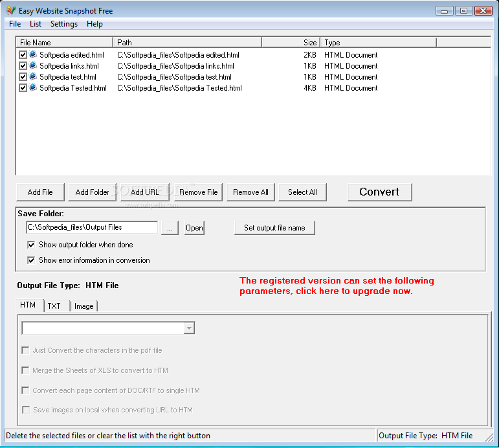Open the List menu
This screenshot has height=448, width=499.
coord(36,24)
